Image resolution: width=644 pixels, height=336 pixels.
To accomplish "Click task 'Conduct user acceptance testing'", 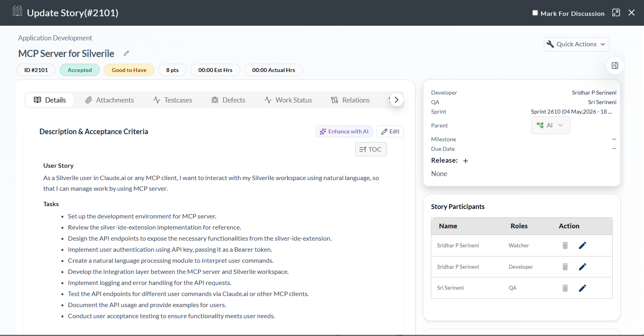I will (171, 316).
